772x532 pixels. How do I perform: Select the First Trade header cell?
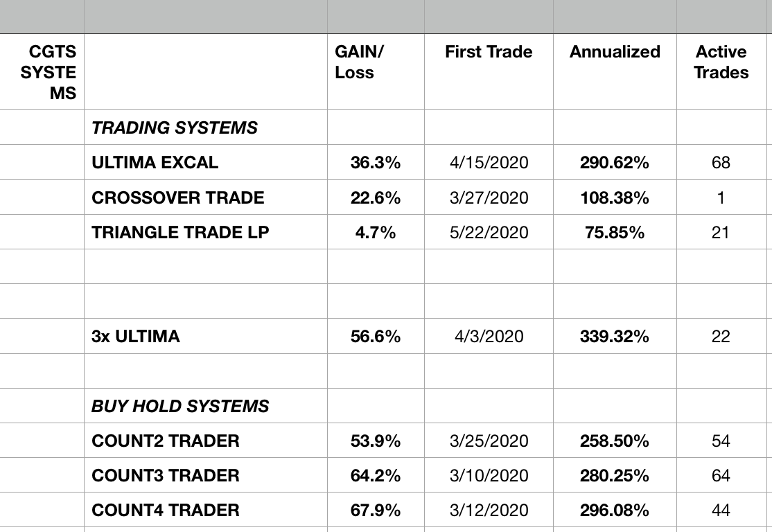pyautogui.click(x=489, y=71)
